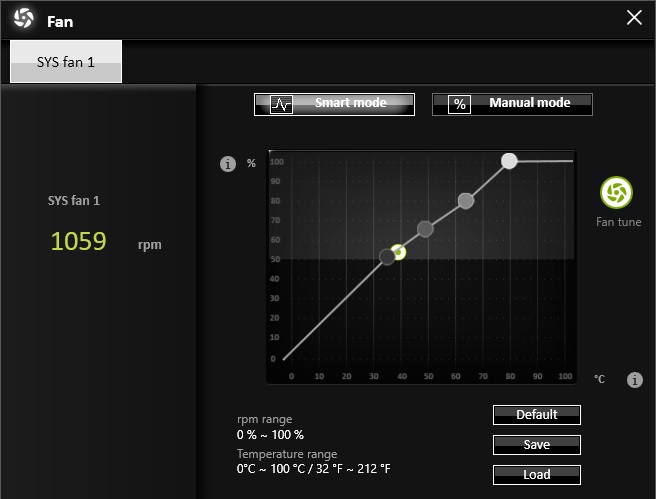Click the 1059 rpm reading
The image size is (657, 499).
pos(79,241)
